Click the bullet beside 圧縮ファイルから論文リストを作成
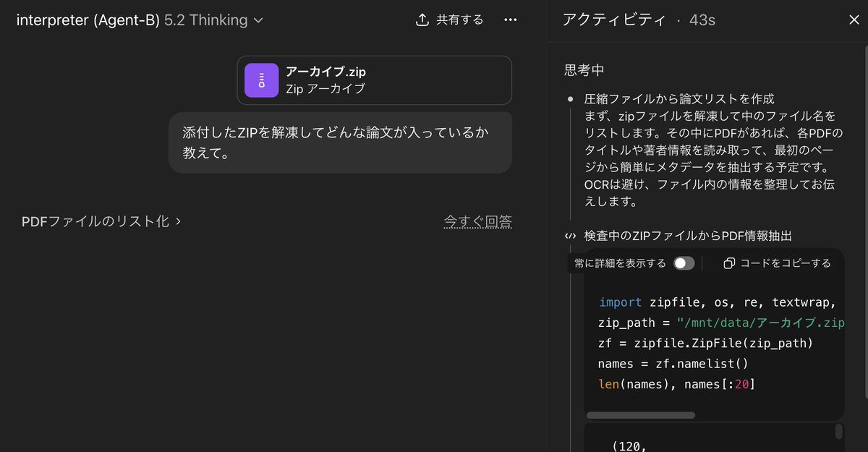Screen dimensions: 868x452 click(x=571, y=98)
